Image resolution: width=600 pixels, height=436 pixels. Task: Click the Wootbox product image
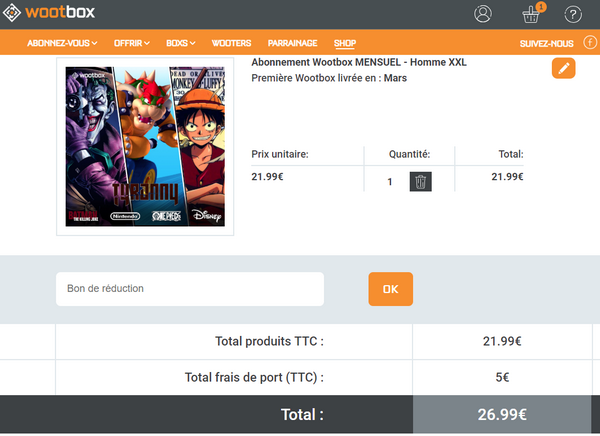pos(145,146)
